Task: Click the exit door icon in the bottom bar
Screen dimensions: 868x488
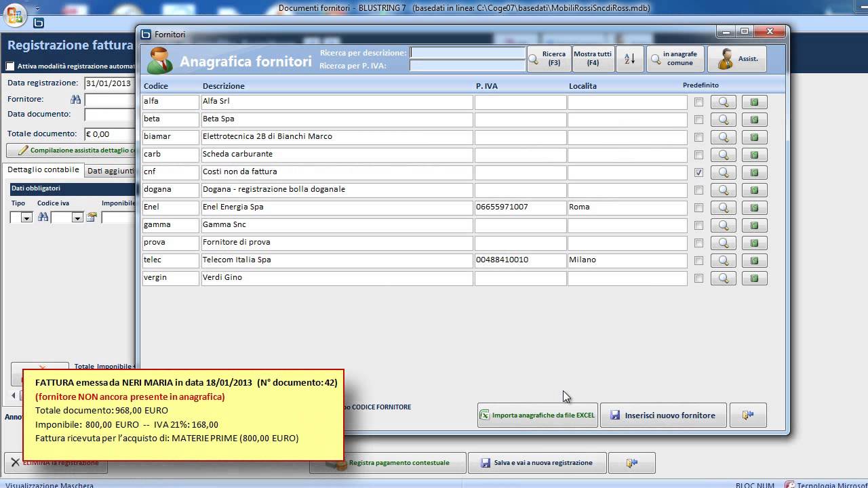Action: pos(631,463)
